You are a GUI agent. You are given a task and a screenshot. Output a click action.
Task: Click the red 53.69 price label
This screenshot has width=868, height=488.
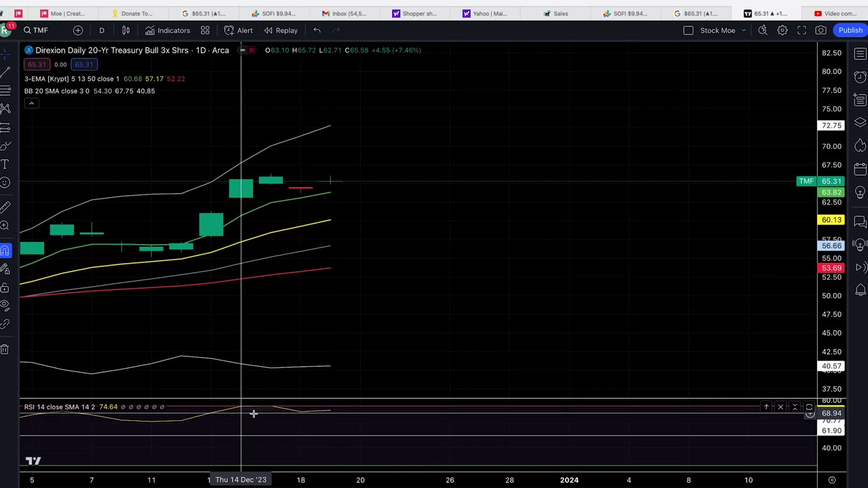(831, 268)
